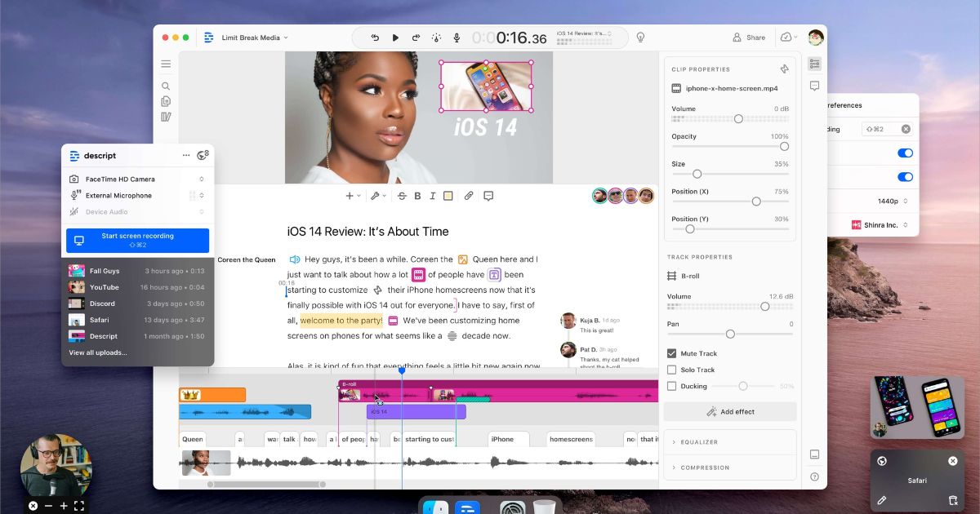Close the webcam preview bubble
Viewport: 980px width, 514px height.
click(x=33, y=506)
